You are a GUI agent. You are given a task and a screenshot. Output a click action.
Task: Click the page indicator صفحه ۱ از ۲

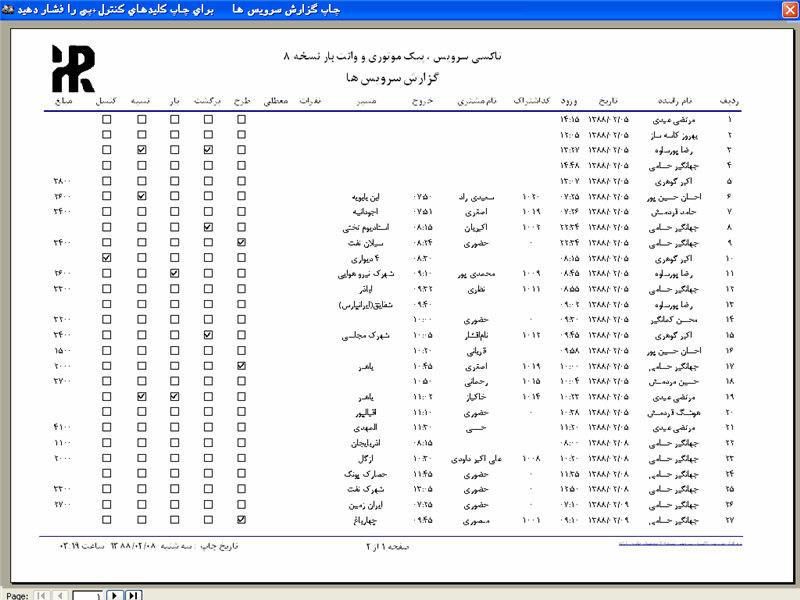pos(388,546)
